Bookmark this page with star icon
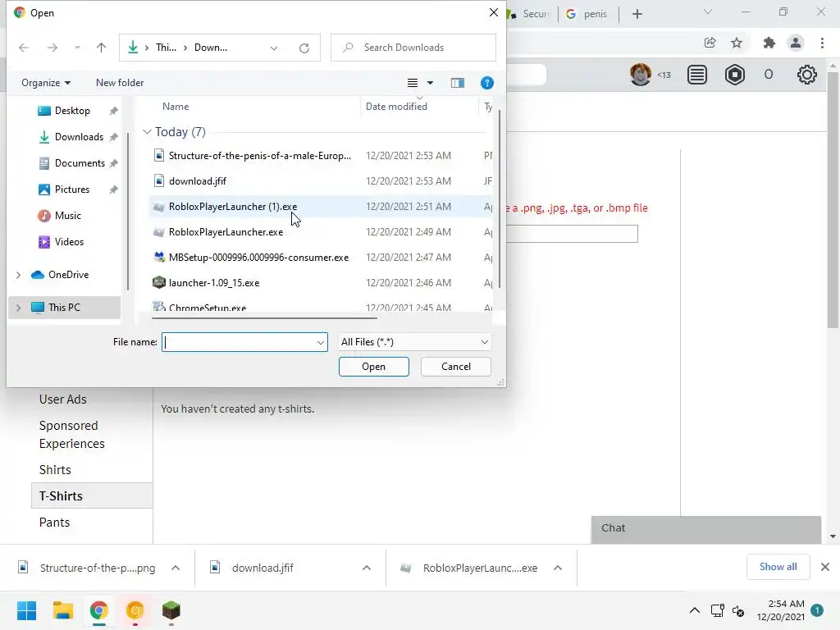840x630 pixels. tap(737, 43)
